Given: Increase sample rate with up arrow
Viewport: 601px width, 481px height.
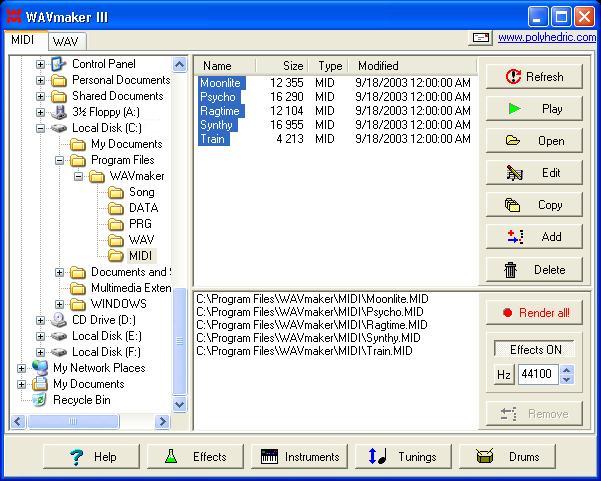Looking at the screenshot, I should click(567, 369).
